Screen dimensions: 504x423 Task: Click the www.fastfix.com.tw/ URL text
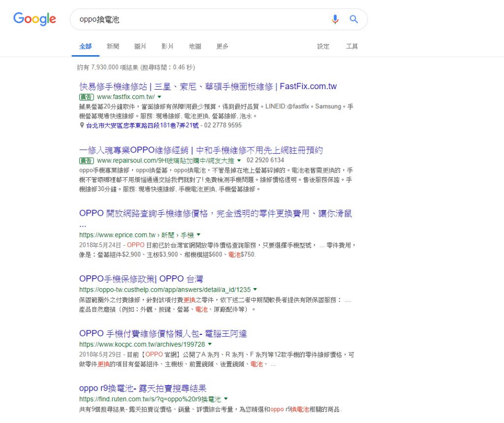click(x=126, y=97)
